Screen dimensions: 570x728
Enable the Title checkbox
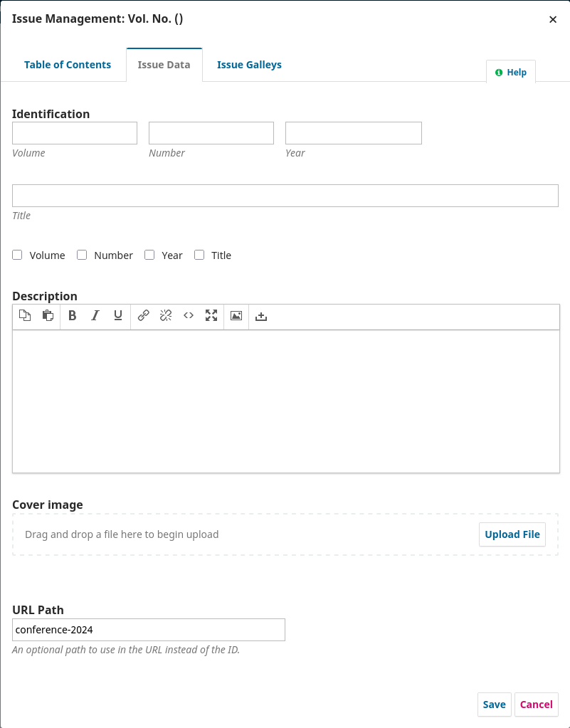(199, 255)
